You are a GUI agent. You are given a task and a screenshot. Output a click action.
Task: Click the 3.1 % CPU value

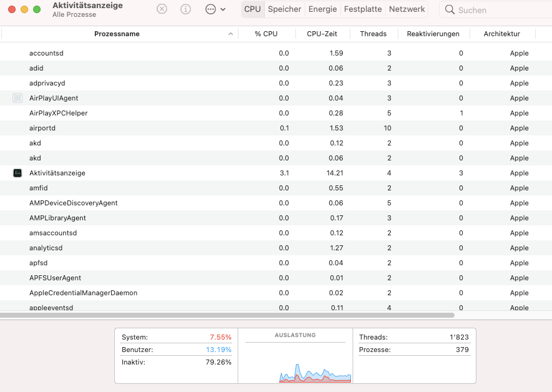(285, 173)
